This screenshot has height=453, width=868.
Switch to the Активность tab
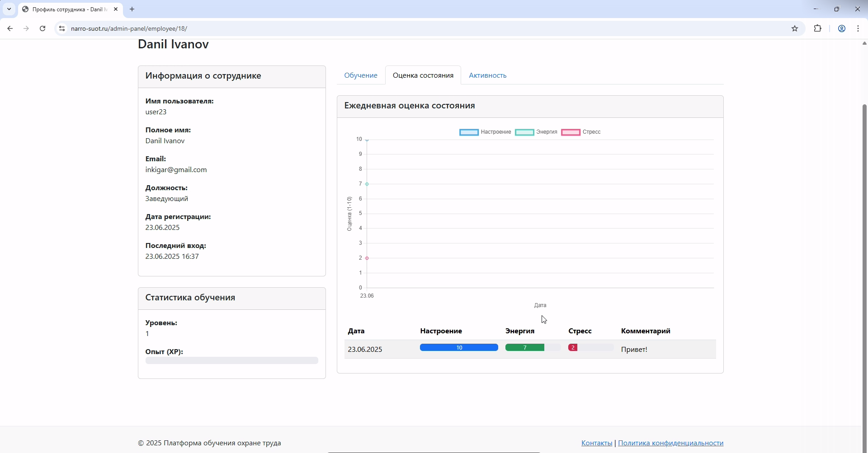click(487, 75)
